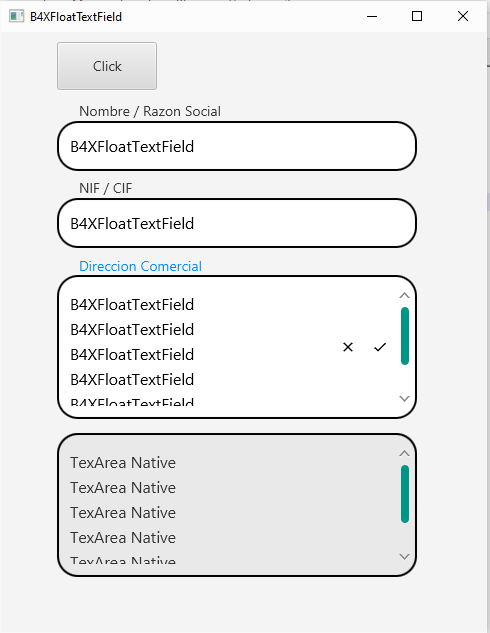
Task: Focus the Nombre / Razon Social text field
Action: point(237,146)
